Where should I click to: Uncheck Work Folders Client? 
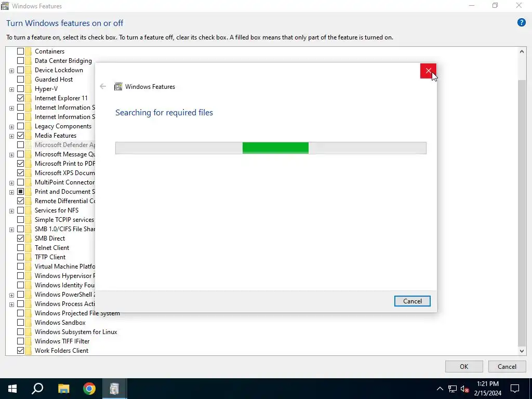coord(20,351)
